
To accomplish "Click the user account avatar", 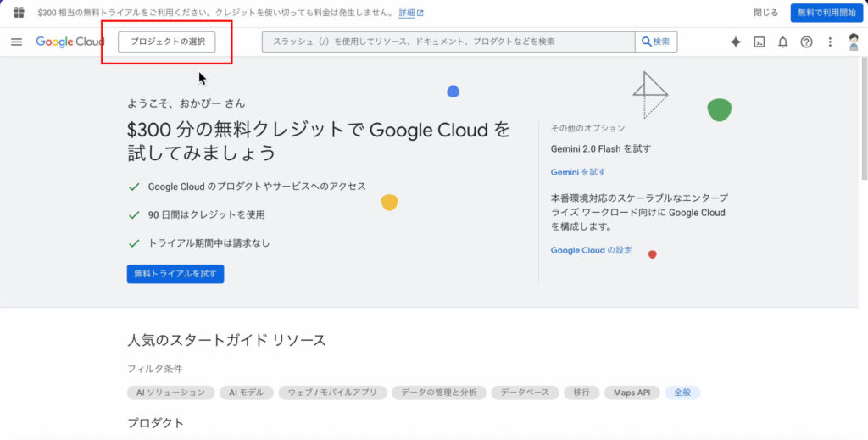I will (x=854, y=42).
